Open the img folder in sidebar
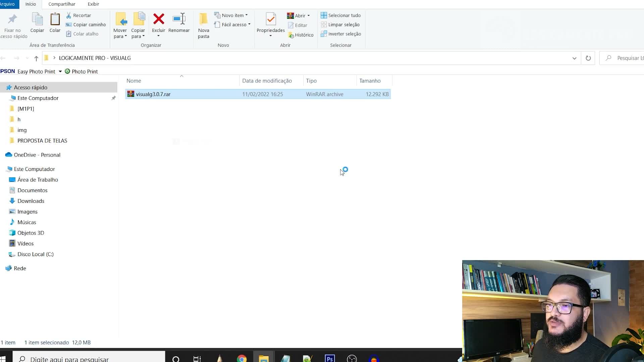Screen dimensions: 644x362 tap(22, 130)
